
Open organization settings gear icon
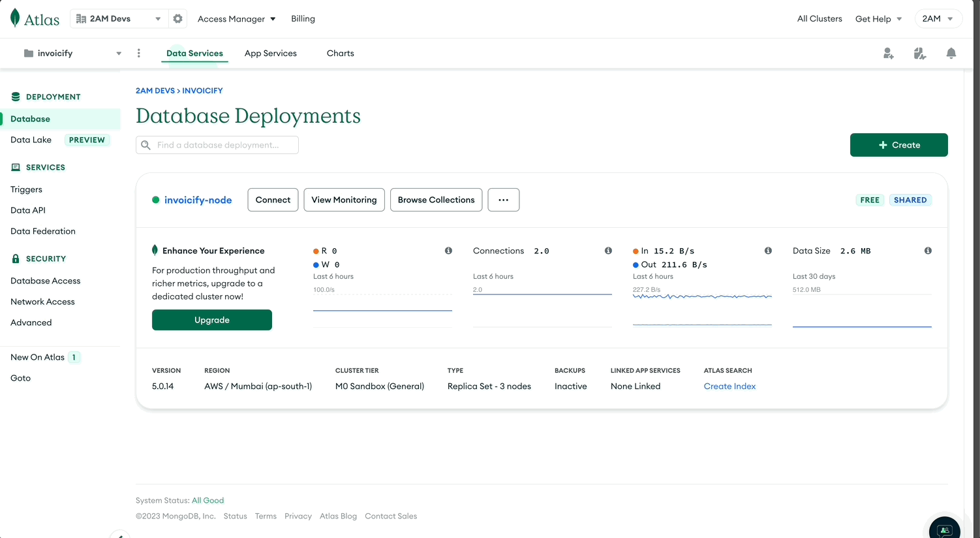(x=177, y=19)
